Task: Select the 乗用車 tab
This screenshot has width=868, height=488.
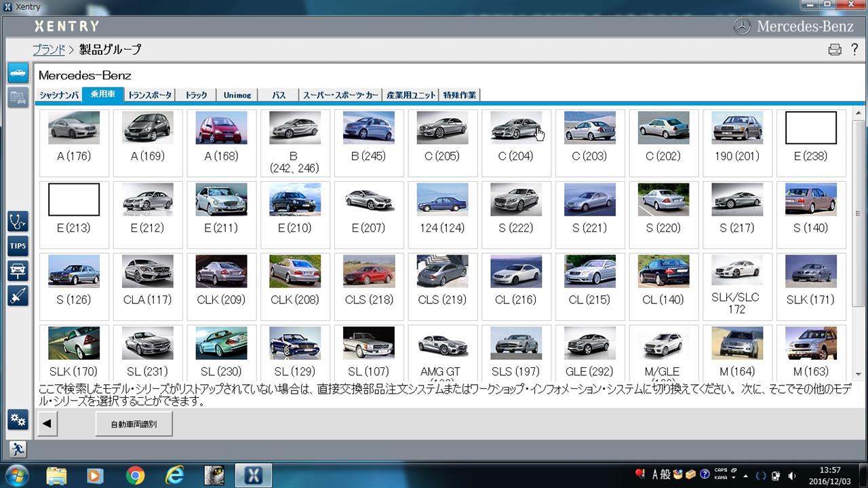Action: (102, 94)
